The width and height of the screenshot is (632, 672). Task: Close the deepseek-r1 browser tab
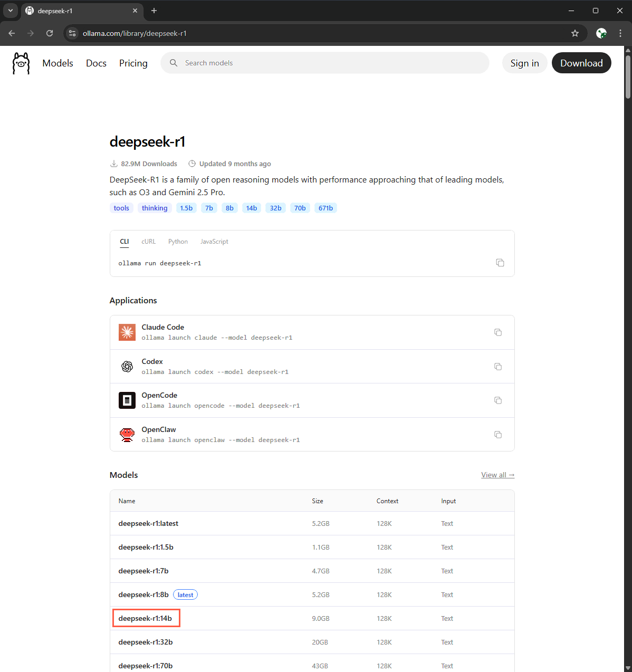pyautogui.click(x=135, y=11)
